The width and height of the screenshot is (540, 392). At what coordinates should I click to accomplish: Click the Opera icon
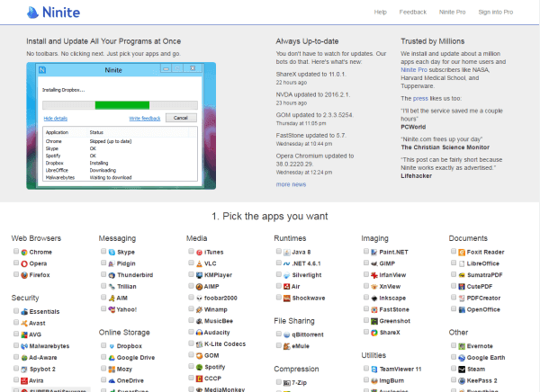[24, 264]
